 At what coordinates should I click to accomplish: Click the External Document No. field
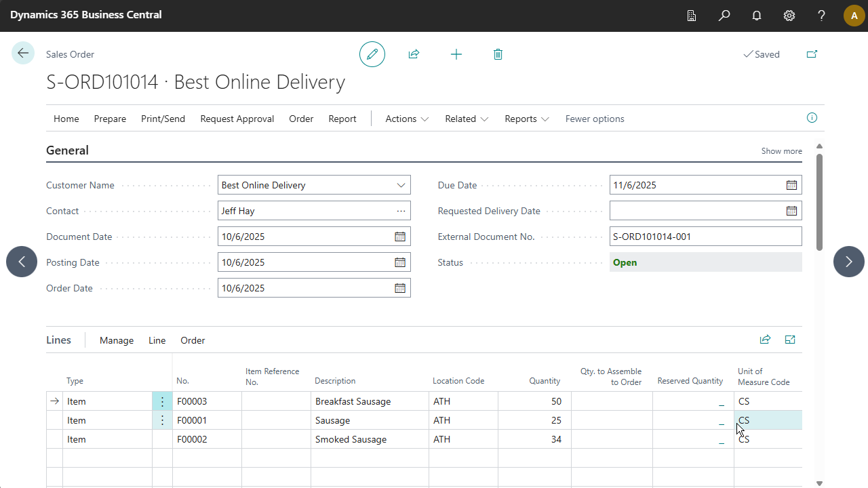pos(705,237)
